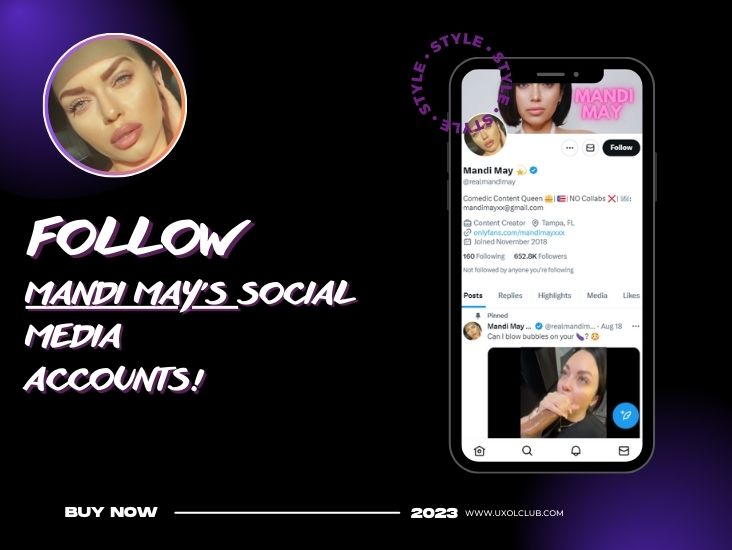Click the BUY NOW text

[x=111, y=512]
